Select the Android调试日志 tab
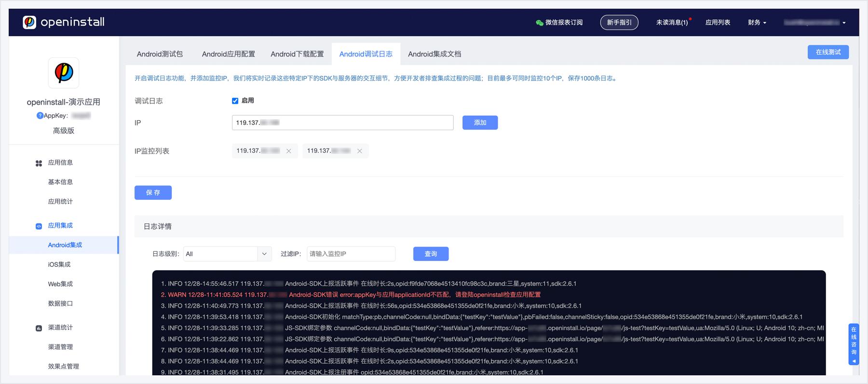 [x=366, y=54]
